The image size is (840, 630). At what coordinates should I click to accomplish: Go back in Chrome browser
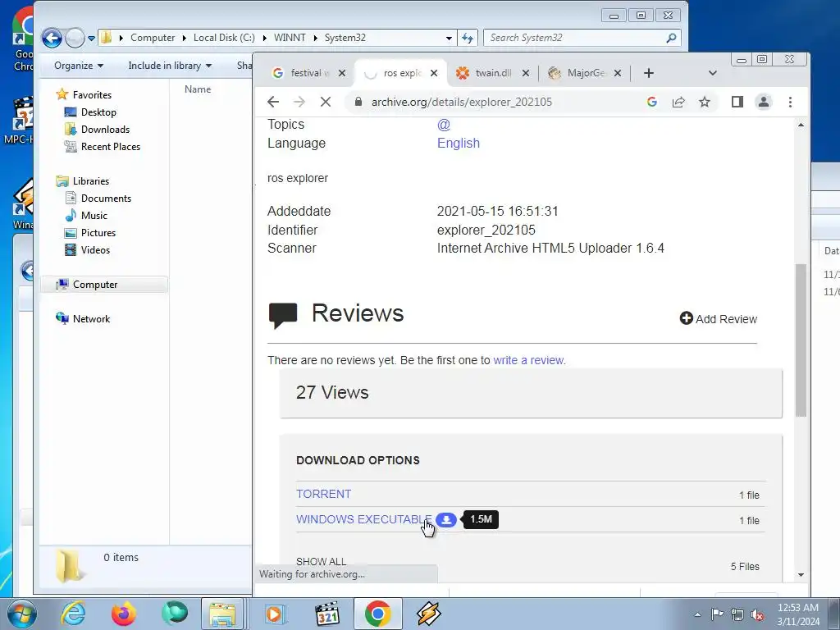(x=272, y=102)
